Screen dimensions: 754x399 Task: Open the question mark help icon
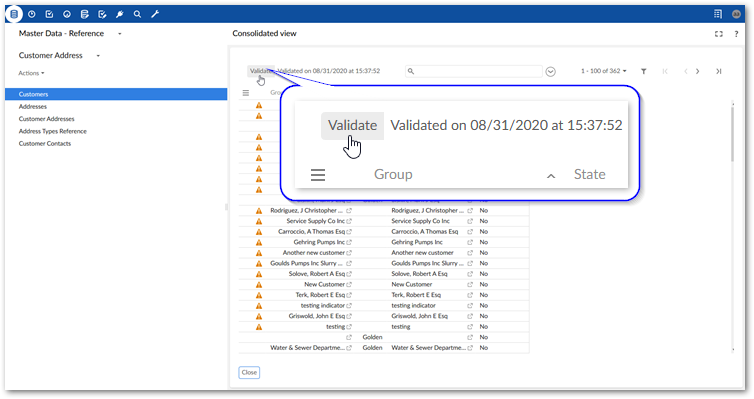pyautogui.click(x=736, y=34)
